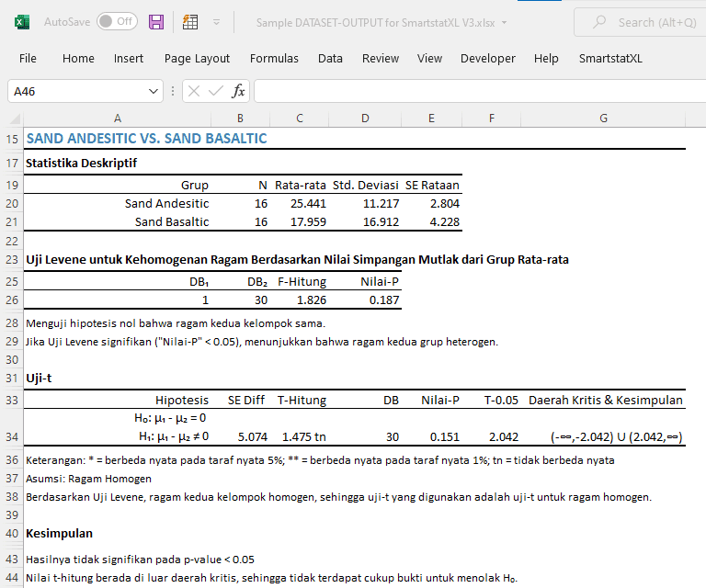Click the formula bar resize dots handle
The height and width of the screenshot is (588, 706).
(173, 91)
